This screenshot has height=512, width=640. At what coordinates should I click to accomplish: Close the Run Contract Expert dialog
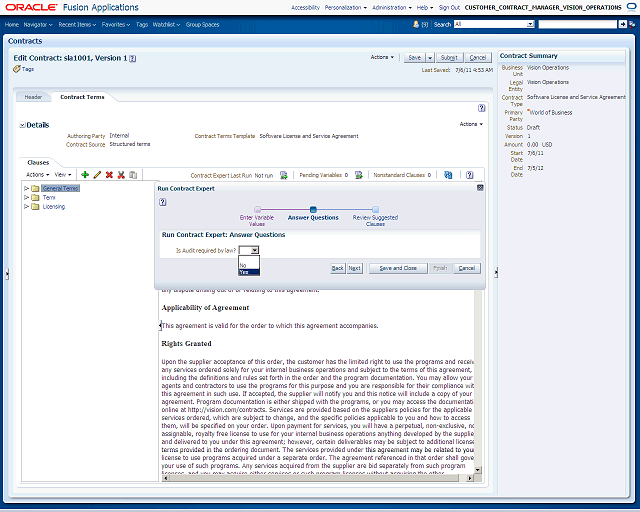pos(480,188)
